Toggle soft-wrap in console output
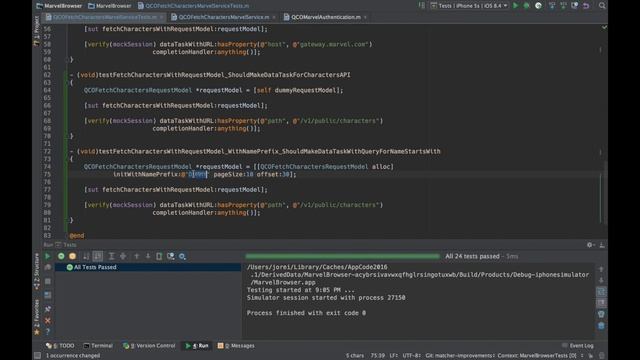 (x=601, y=292)
